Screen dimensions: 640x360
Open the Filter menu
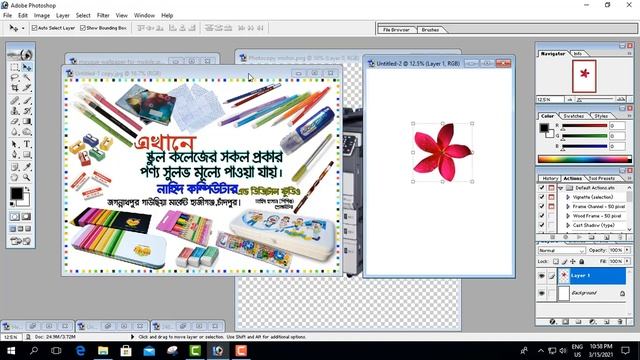coord(103,16)
